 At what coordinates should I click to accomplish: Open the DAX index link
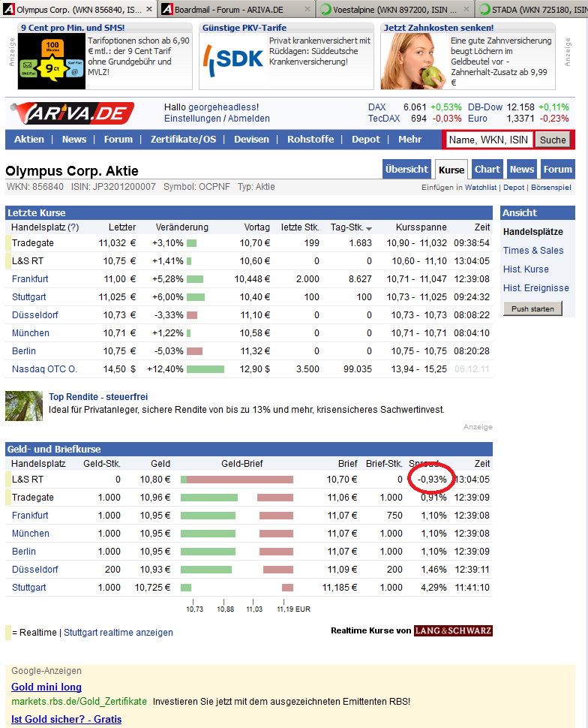pos(376,107)
